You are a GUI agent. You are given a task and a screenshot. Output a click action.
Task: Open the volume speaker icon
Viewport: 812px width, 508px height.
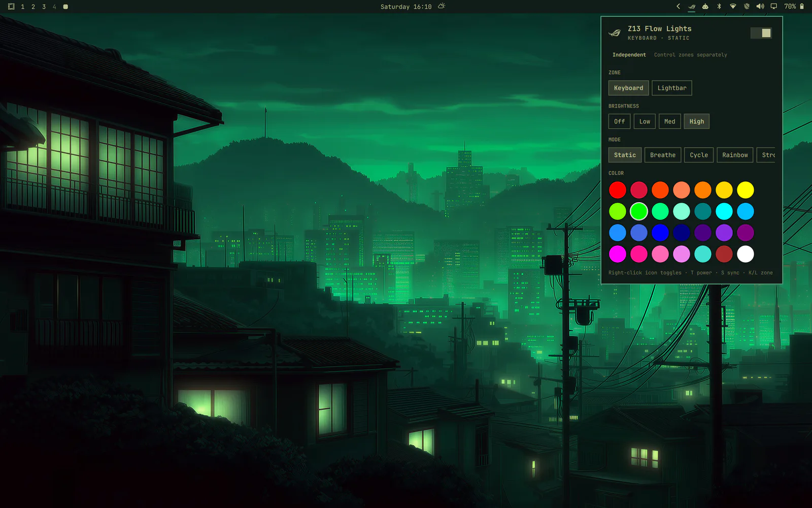click(760, 7)
